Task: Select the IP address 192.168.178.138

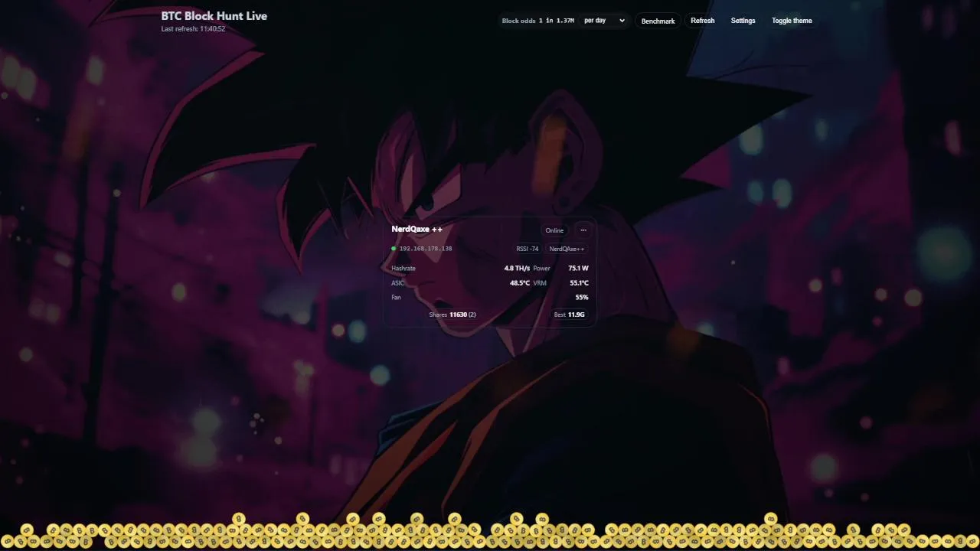Action: [x=426, y=249]
